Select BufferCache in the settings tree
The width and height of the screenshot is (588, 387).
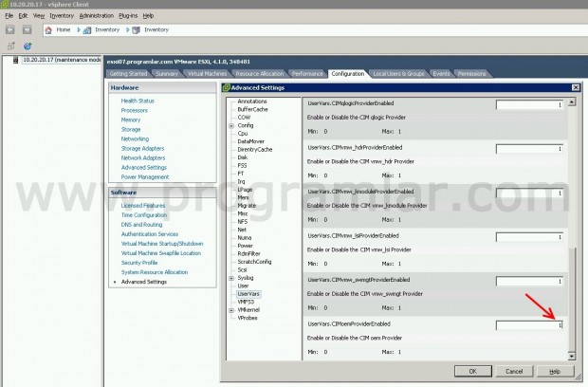tap(253, 109)
